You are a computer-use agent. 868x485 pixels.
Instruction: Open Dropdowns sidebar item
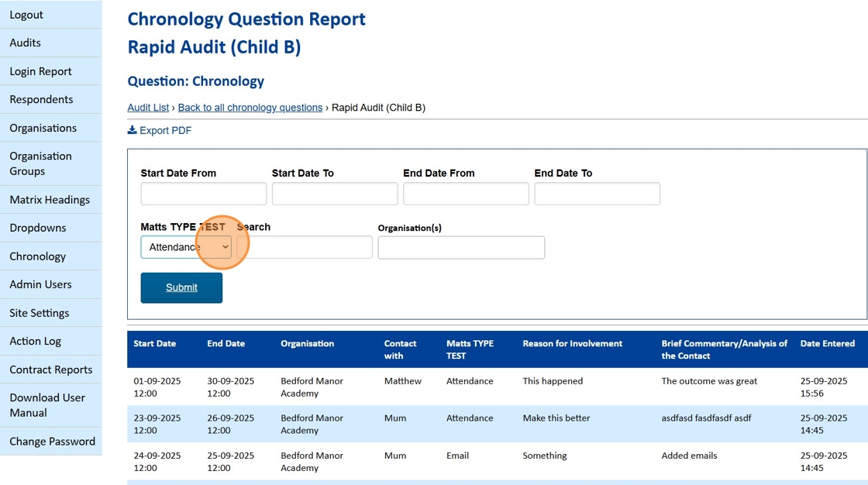pos(51,228)
